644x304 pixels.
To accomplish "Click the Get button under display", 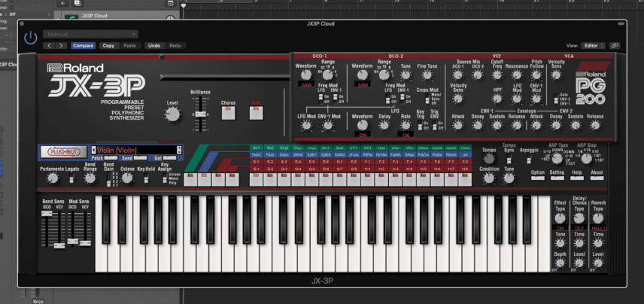I will click(x=169, y=158).
